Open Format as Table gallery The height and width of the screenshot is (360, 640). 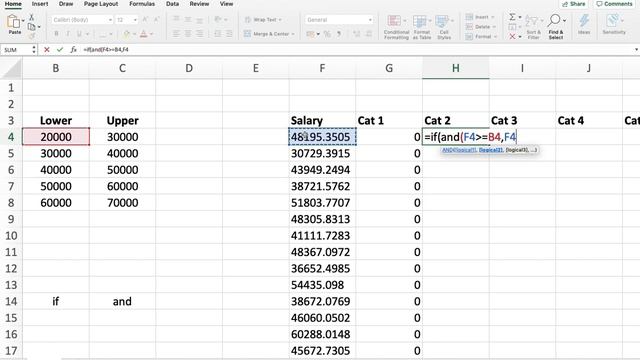click(421, 27)
